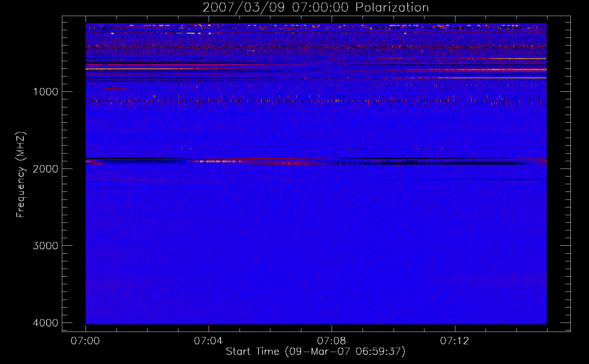Click the 'Frequency (MHZ)' axis label
Viewport: 589px width, 364px height.
[21, 175]
